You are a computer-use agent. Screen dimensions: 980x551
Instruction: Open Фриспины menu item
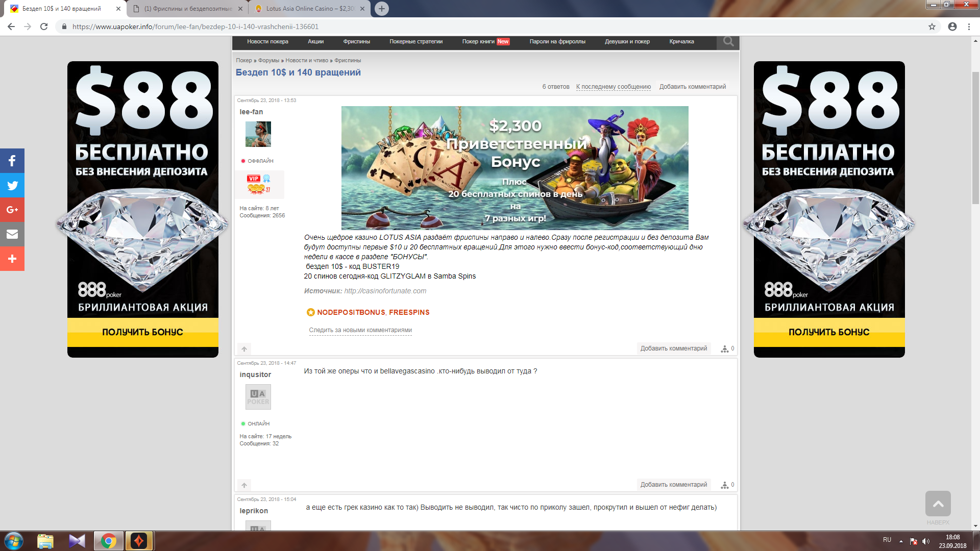[356, 42]
